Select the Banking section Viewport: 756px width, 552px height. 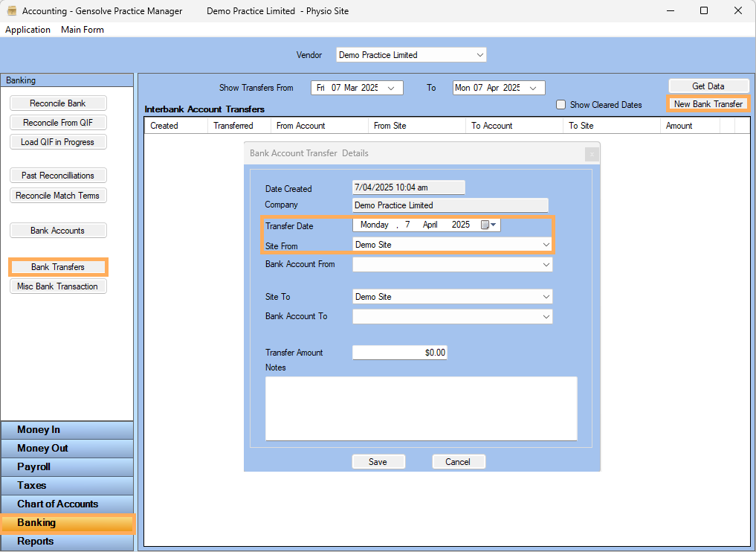tap(67, 522)
